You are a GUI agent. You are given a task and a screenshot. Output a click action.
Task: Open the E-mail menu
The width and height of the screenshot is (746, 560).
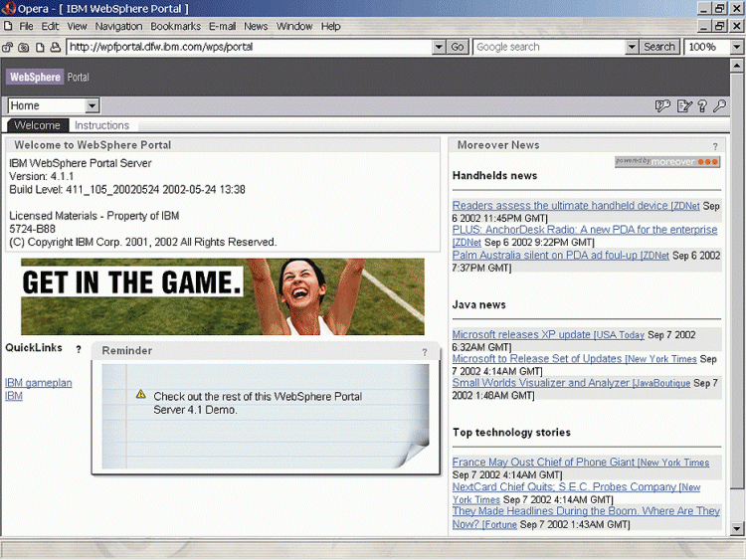[x=222, y=26]
